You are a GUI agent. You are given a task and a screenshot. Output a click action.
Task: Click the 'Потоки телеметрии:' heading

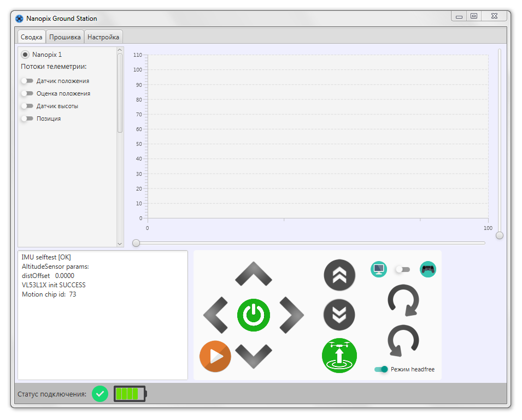[x=54, y=67]
